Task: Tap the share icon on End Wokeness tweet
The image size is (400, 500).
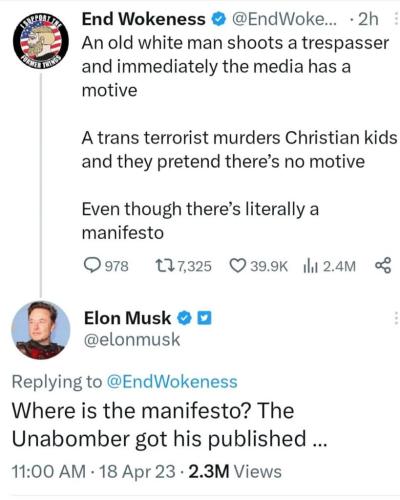Action: pos(383,266)
